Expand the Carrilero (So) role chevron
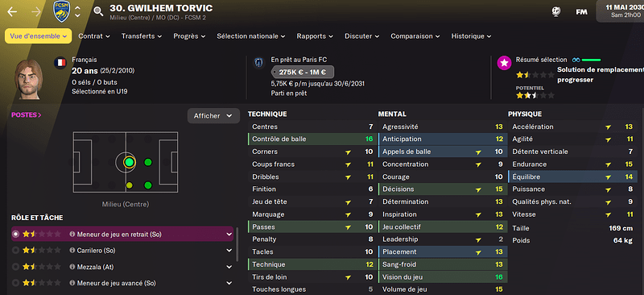 point(229,251)
